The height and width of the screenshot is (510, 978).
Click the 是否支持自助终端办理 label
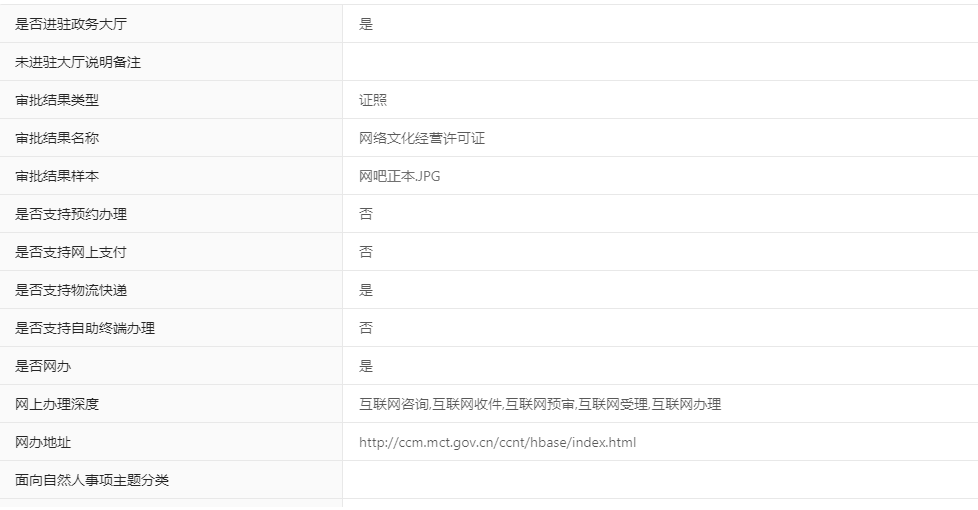[x=85, y=329]
